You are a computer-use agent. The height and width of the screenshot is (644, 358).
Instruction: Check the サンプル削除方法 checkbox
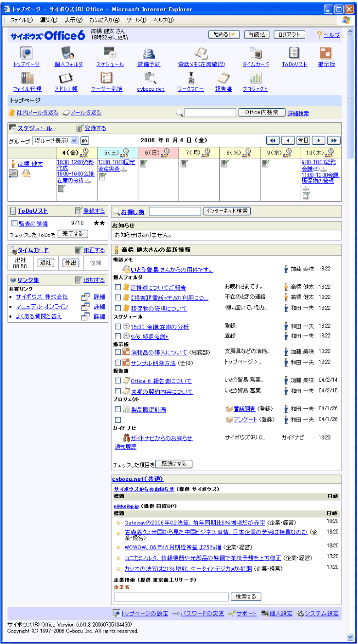coord(118,362)
